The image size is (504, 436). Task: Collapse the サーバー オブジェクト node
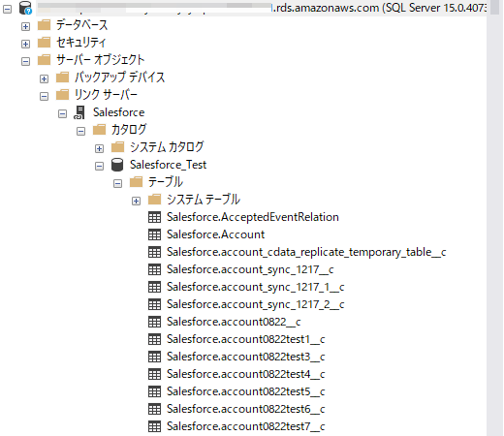[x=25, y=61]
